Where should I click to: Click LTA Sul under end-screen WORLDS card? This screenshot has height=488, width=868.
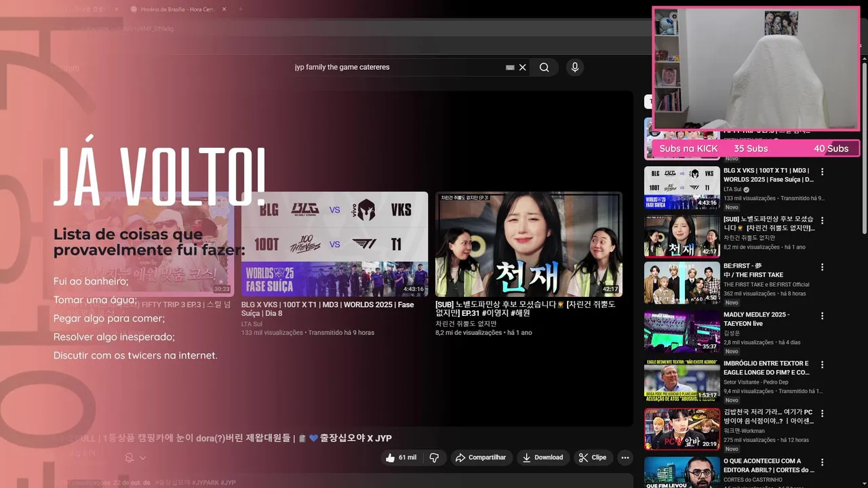click(x=252, y=324)
